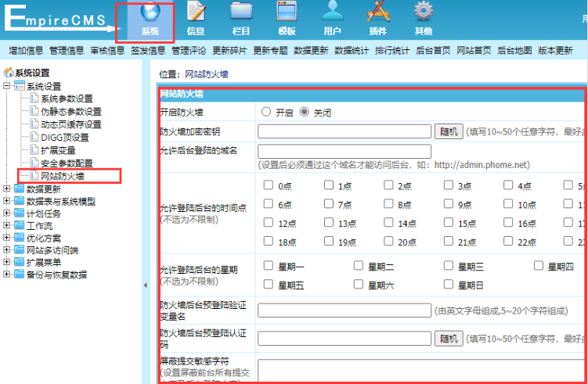
Task: Open 管理评论 in the shortcut bar
Action: [189, 51]
